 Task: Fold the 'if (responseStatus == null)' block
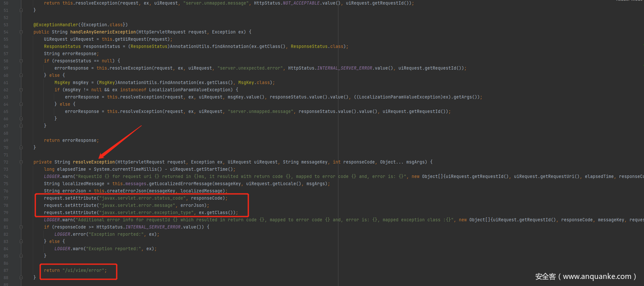click(x=21, y=60)
